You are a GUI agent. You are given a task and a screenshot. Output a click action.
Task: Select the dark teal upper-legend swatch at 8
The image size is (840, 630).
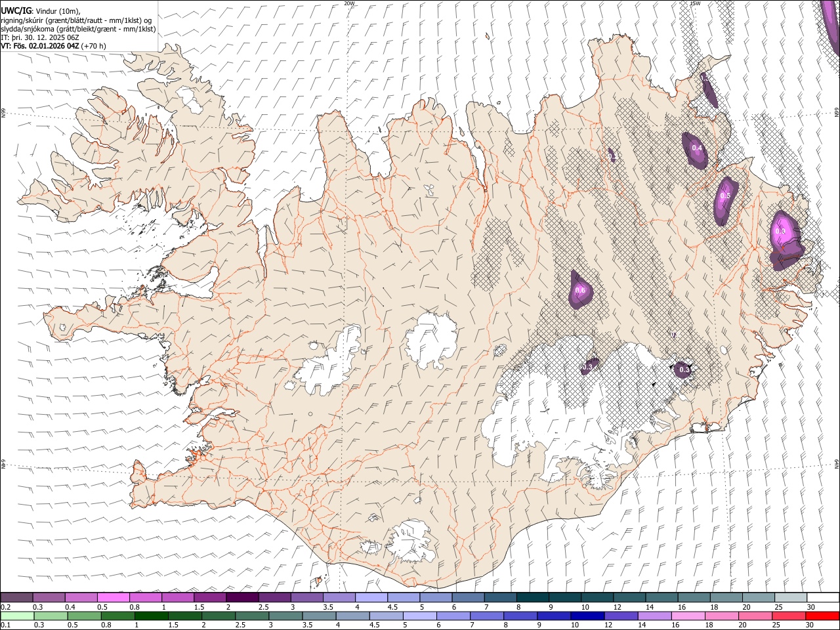tap(532, 597)
